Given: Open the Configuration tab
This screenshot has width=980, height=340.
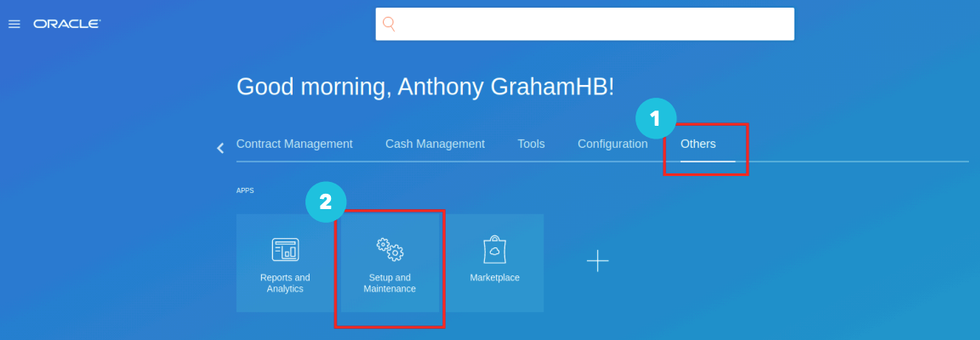Looking at the screenshot, I should pyautogui.click(x=612, y=144).
